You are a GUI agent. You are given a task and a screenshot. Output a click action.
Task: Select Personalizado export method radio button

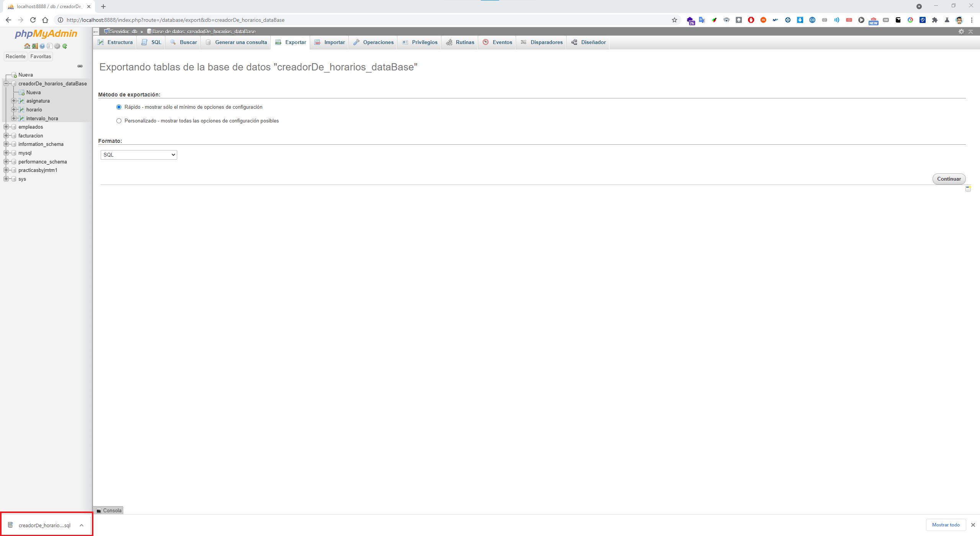click(119, 121)
